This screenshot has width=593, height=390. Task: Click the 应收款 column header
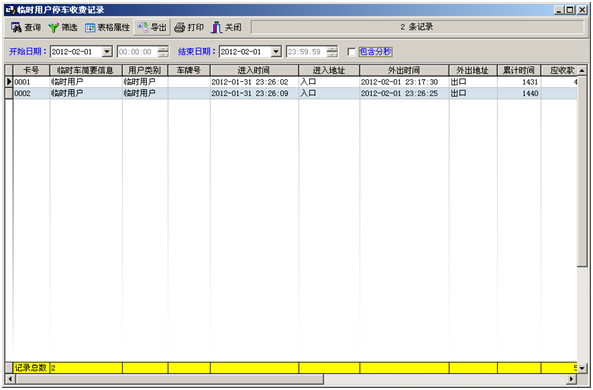point(559,70)
